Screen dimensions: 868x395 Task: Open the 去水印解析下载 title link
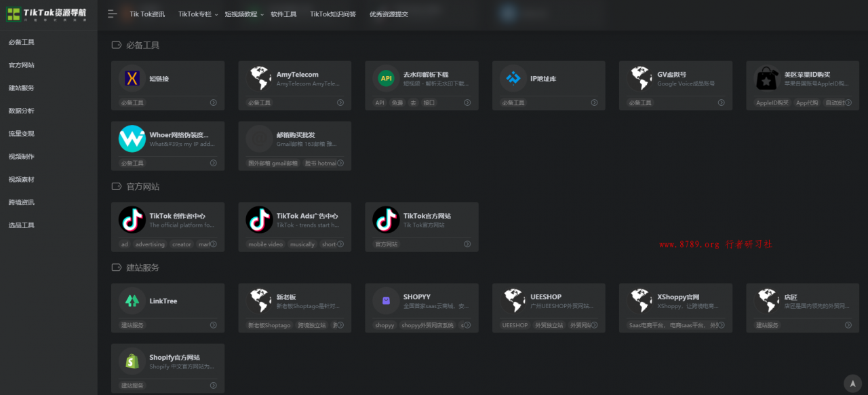point(426,75)
